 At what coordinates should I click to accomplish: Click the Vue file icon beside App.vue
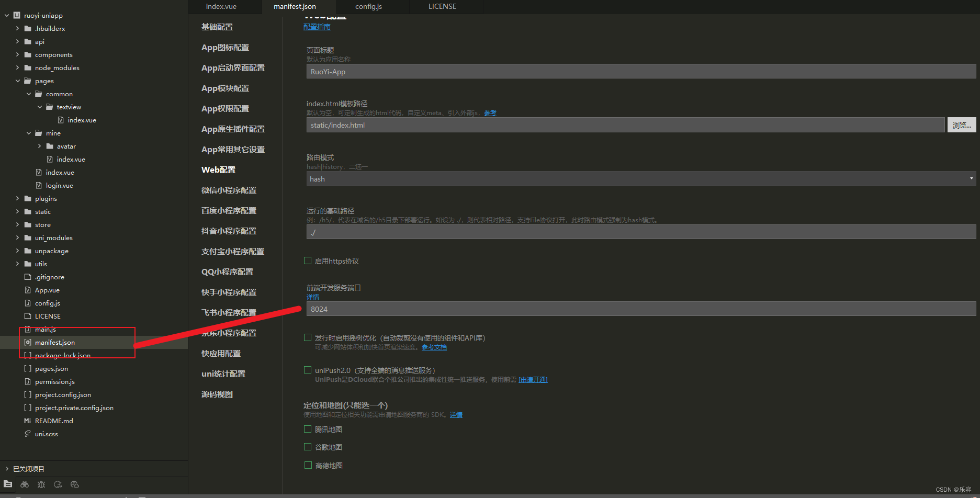pyautogui.click(x=28, y=290)
